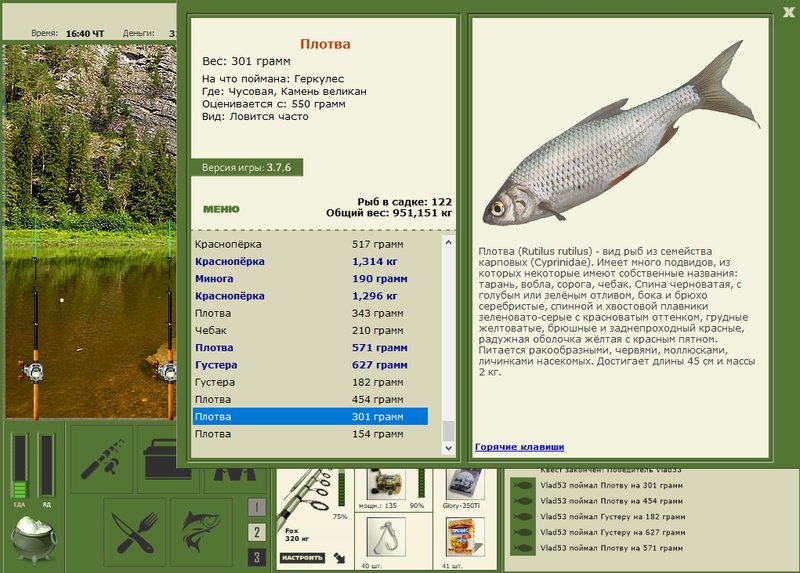Click fish icon next to Густеру на 627 грамм
The width and height of the screenshot is (800, 573).
(x=523, y=533)
